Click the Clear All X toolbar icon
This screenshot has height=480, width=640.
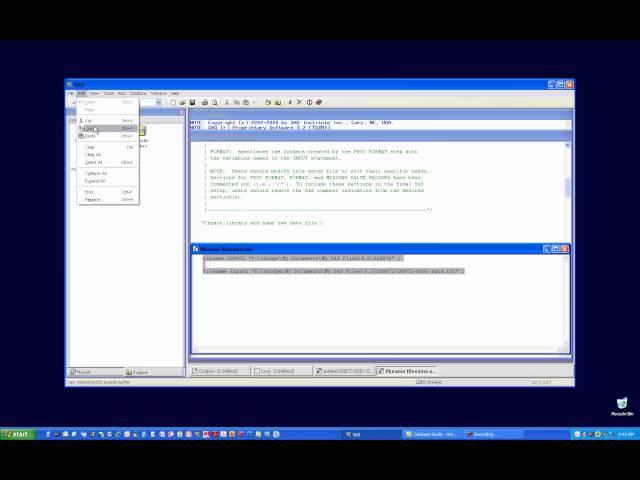click(x=299, y=102)
